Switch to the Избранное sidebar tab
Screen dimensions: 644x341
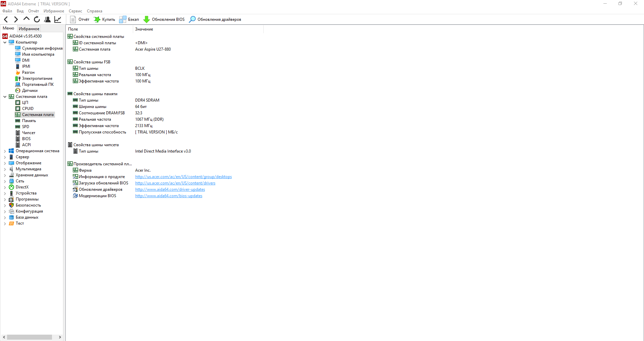click(29, 29)
